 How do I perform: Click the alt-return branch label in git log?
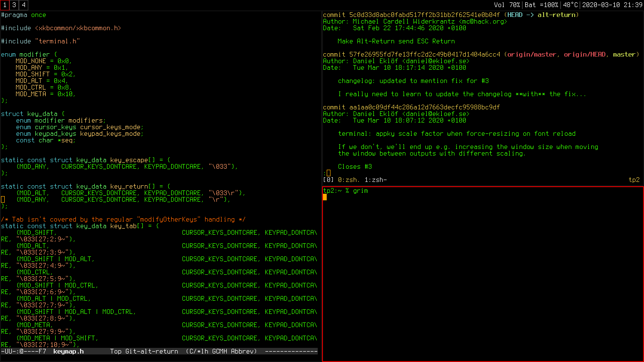point(556,15)
